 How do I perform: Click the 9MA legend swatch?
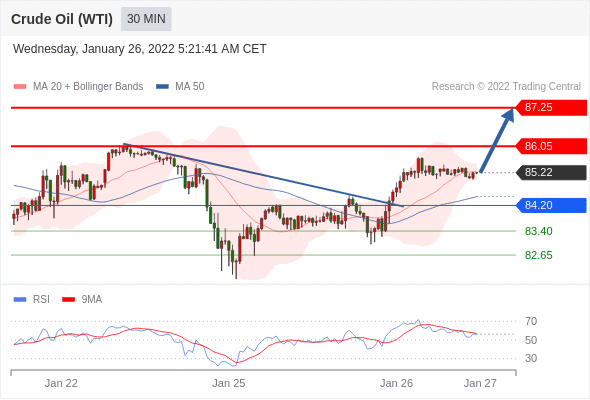tap(68, 300)
